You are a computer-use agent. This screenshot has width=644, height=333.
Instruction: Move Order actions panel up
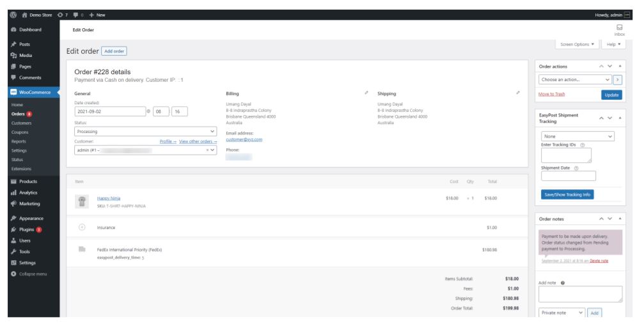coord(601,66)
